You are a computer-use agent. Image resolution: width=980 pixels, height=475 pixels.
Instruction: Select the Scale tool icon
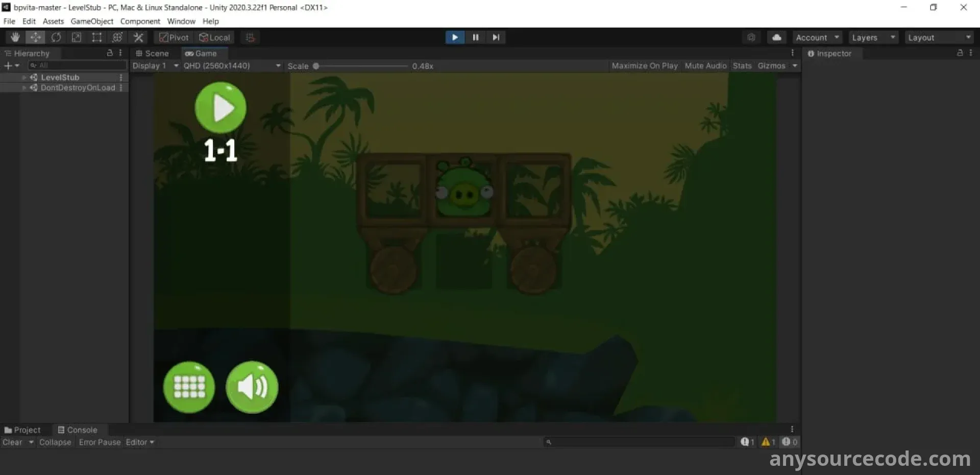coord(77,37)
